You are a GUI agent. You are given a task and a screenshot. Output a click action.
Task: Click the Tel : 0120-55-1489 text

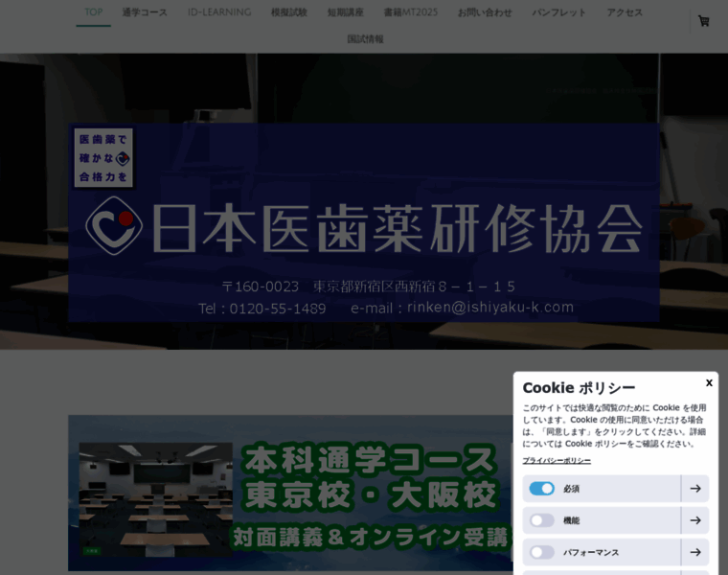coord(262,309)
